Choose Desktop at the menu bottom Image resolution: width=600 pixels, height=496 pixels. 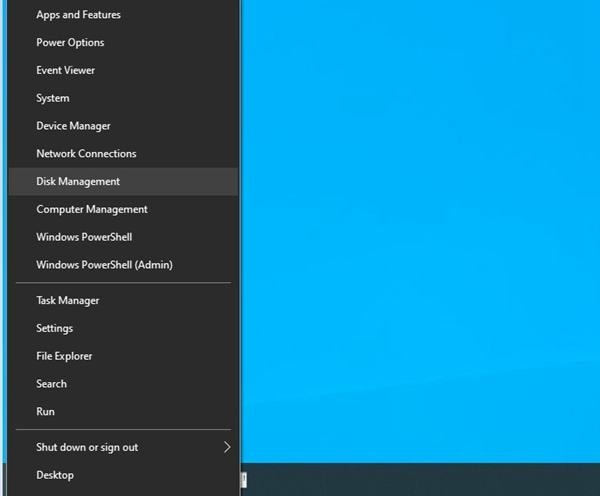(123, 475)
